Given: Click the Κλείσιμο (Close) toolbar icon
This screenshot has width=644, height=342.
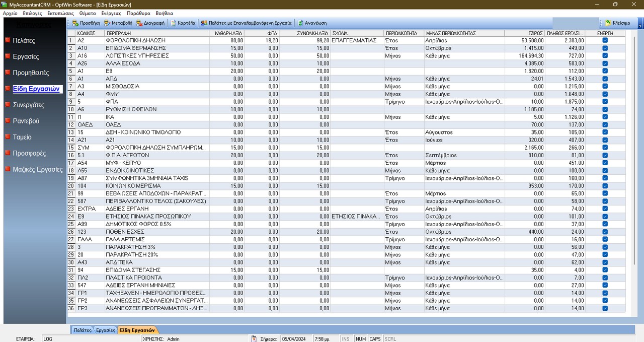Looking at the screenshot, I should (x=608, y=23).
